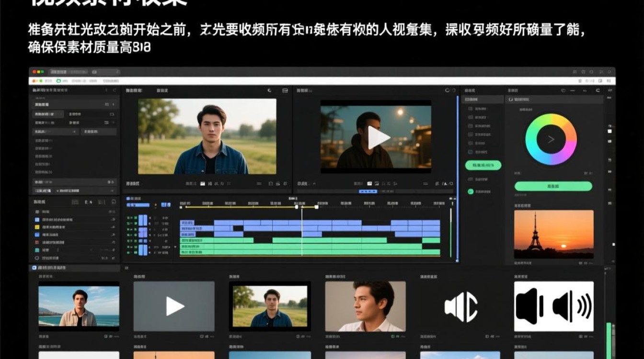The image size is (644, 359).
Task: Select the audio clip with white speaker on black
Action: coord(460,306)
